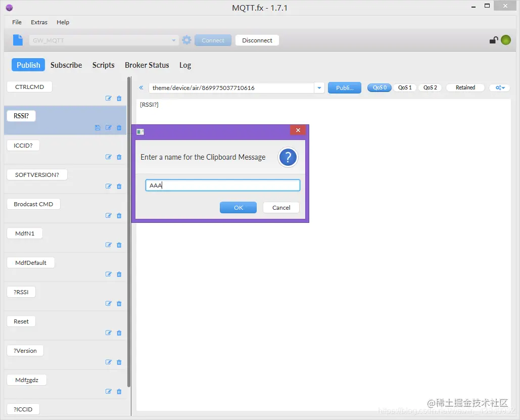Open publish options gears dropdown
This screenshot has height=420, width=520.
[x=500, y=87]
